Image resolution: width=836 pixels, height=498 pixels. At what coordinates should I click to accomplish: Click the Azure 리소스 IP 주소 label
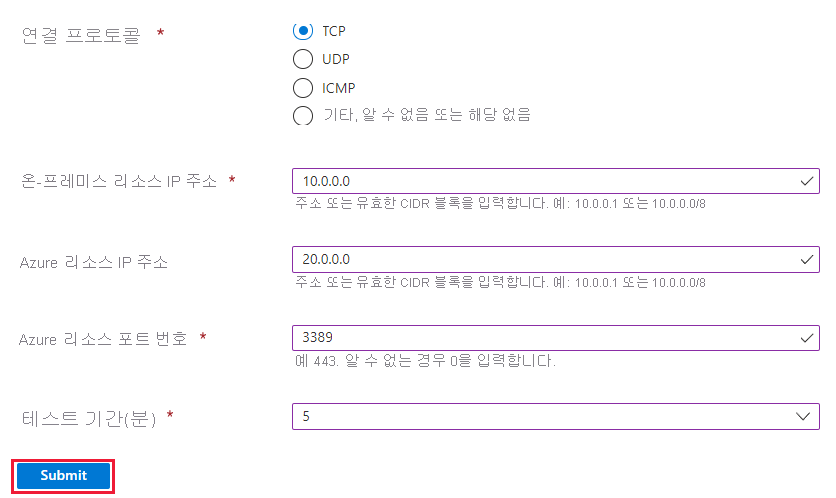93,262
